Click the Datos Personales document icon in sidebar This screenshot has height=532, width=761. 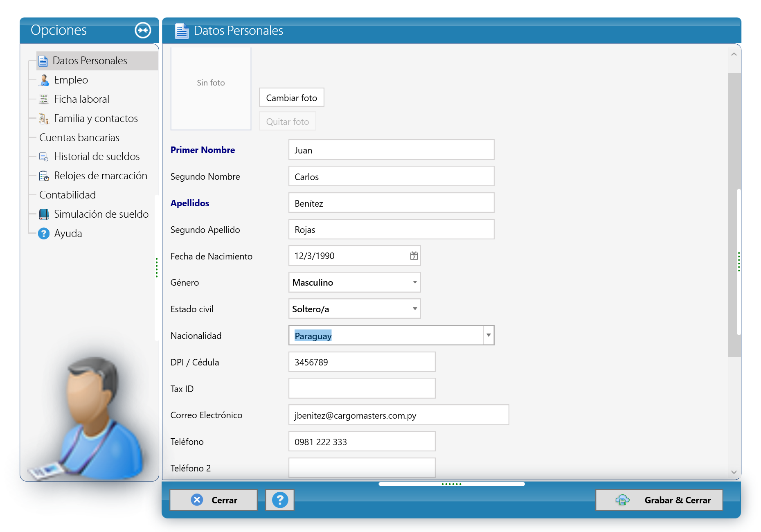pyautogui.click(x=43, y=61)
